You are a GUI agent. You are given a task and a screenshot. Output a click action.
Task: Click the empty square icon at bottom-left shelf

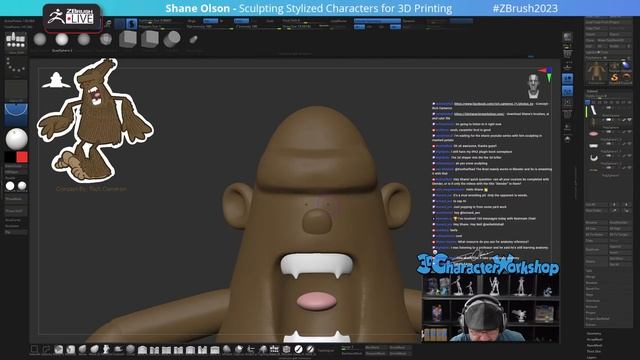35,349
